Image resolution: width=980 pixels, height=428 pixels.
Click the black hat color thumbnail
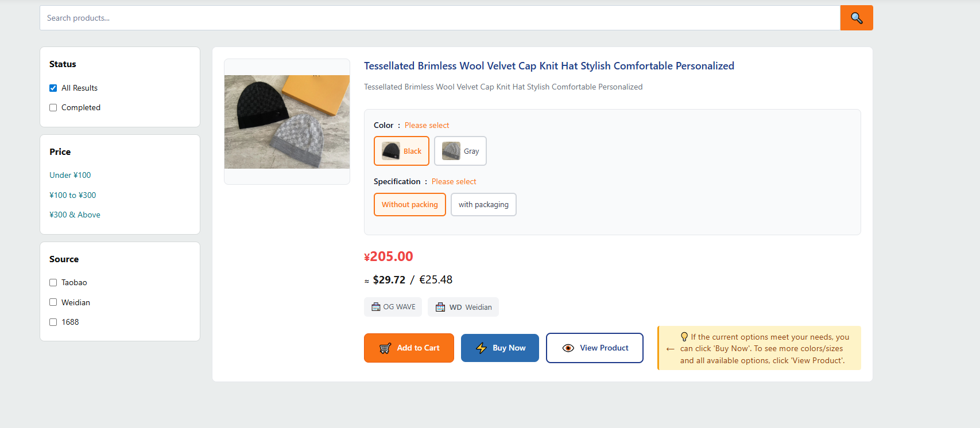[x=391, y=151]
